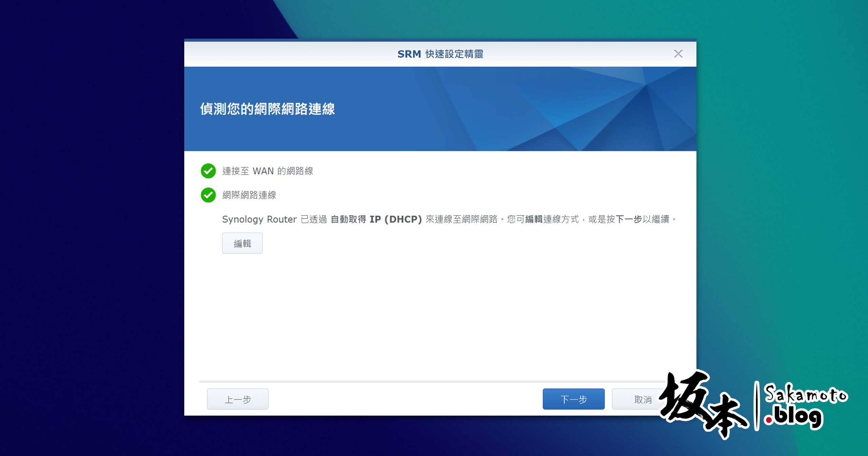Click the text 連接至 WAN 的網路線
This screenshot has width=868, height=456.
268,171
